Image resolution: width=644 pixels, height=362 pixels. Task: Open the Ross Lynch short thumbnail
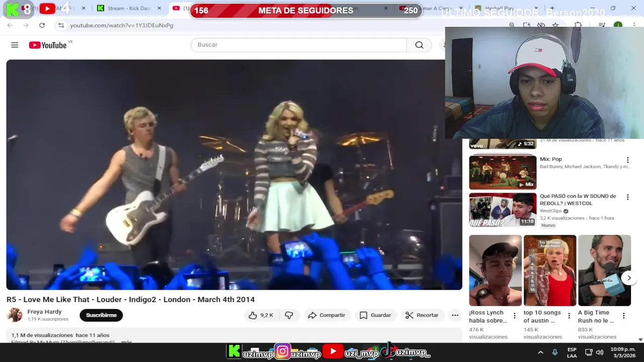coord(496,270)
